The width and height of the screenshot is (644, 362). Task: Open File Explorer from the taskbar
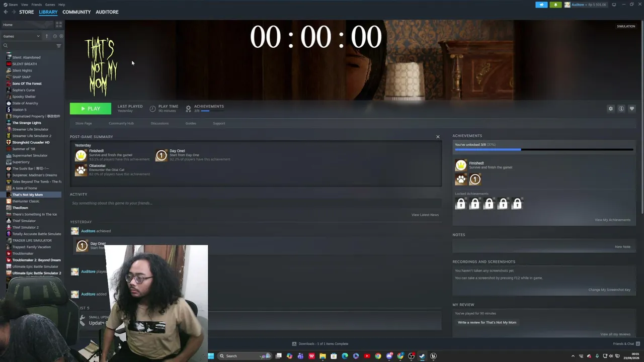[323, 356]
